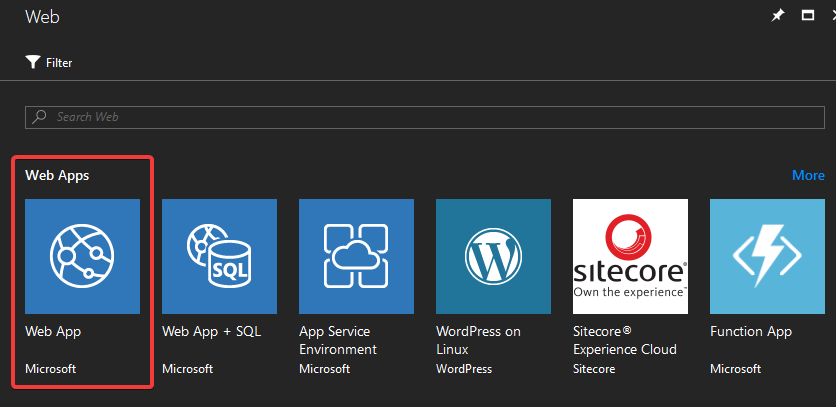Pin the Web blade
The width and height of the screenshot is (836, 407).
pyautogui.click(x=778, y=15)
